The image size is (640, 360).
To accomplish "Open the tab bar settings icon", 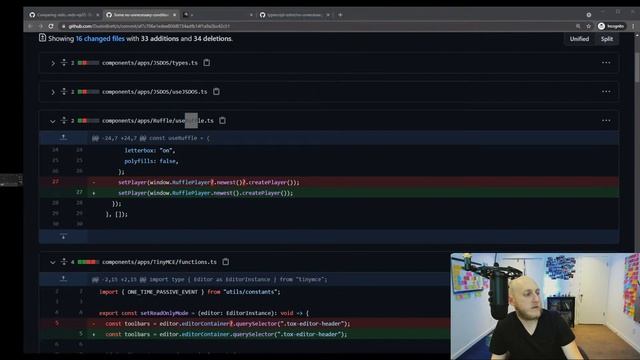I will [589, 15].
